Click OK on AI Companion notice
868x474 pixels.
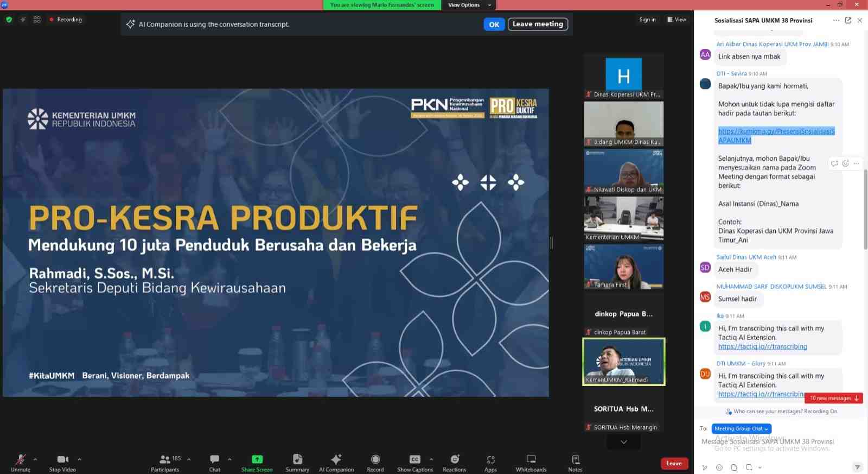tap(494, 24)
